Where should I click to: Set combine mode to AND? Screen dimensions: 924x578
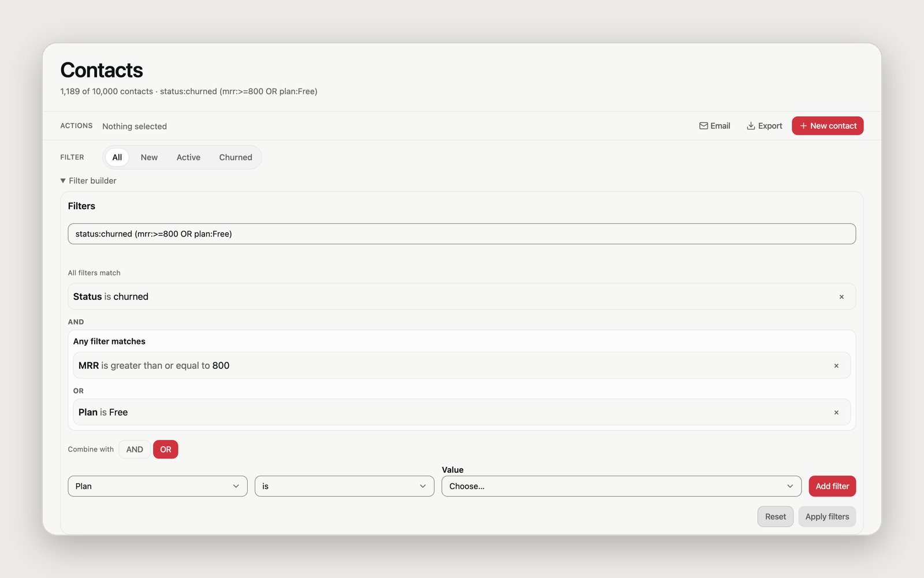pyautogui.click(x=135, y=450)
